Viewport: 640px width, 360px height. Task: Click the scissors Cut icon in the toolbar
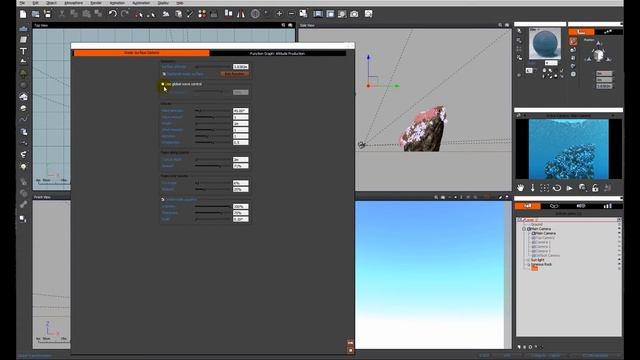62,14
